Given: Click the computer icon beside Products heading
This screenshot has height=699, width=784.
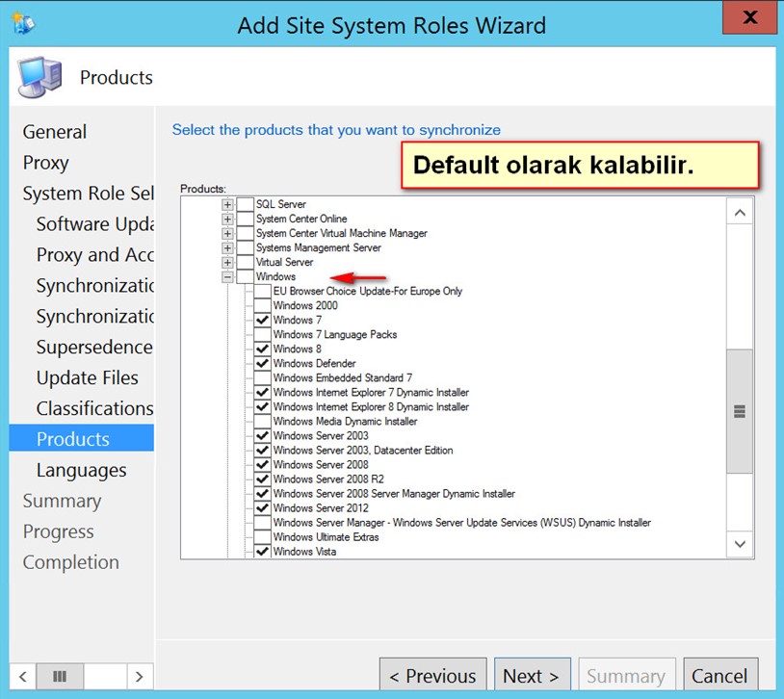Looking at the screenshot, I should (x=40, y=77).
